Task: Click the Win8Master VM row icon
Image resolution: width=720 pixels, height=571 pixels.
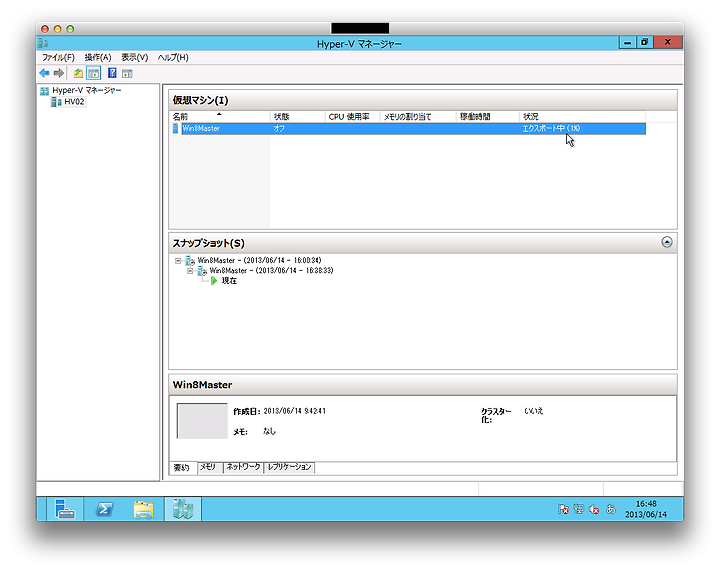Action: 175,129
